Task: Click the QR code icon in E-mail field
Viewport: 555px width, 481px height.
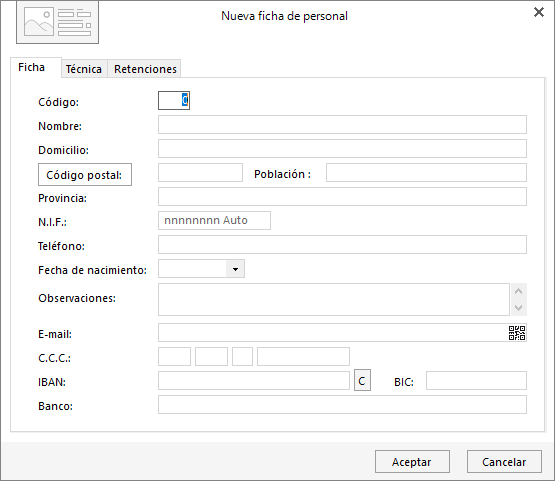Action: (x=517, y=333)
